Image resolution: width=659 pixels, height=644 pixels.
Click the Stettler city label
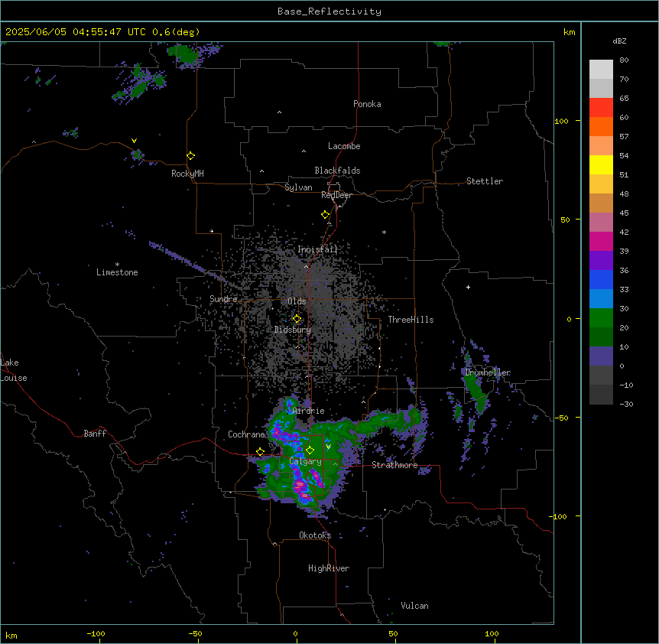point(485,181)
